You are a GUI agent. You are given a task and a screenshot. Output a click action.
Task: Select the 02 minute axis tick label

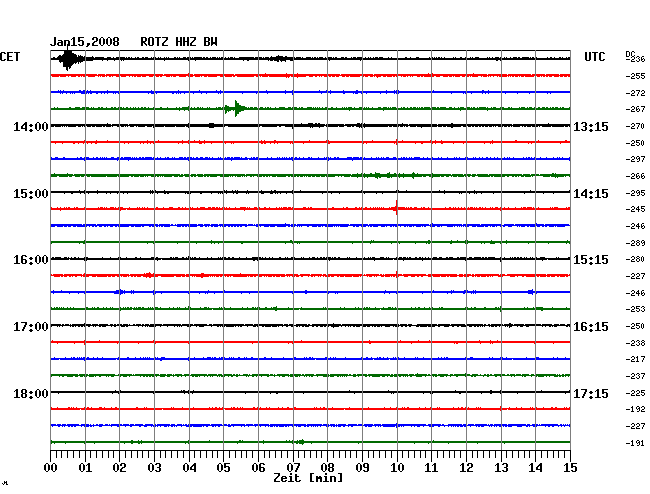pyautogui.click(x=119, y=468)
